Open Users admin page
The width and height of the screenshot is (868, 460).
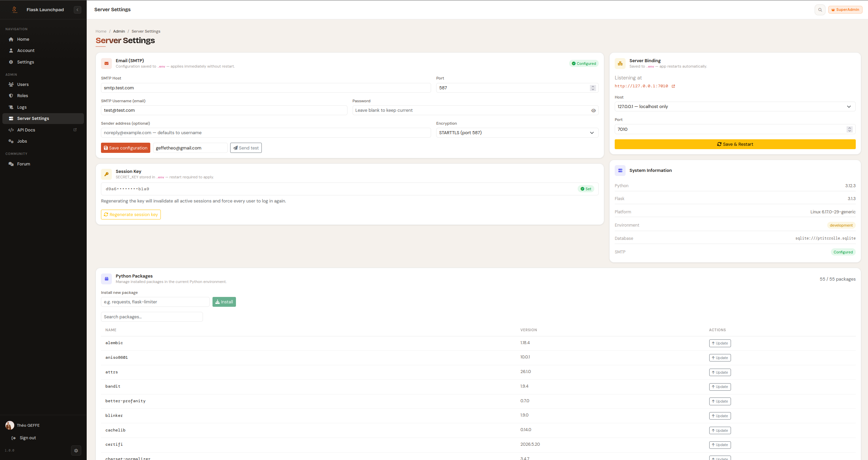coord(43,85)
